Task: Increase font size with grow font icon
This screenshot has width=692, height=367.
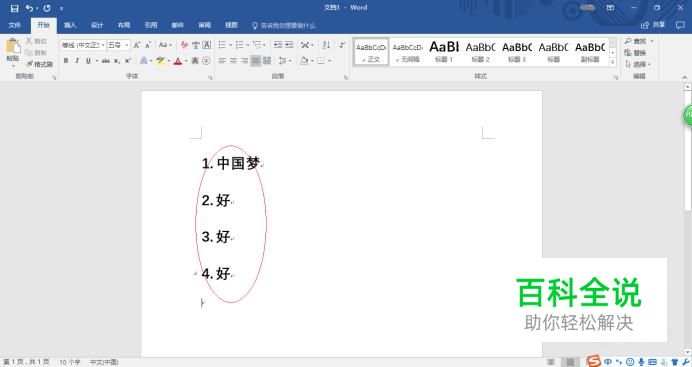Action: pyautogui.click(x=136, y=45)
